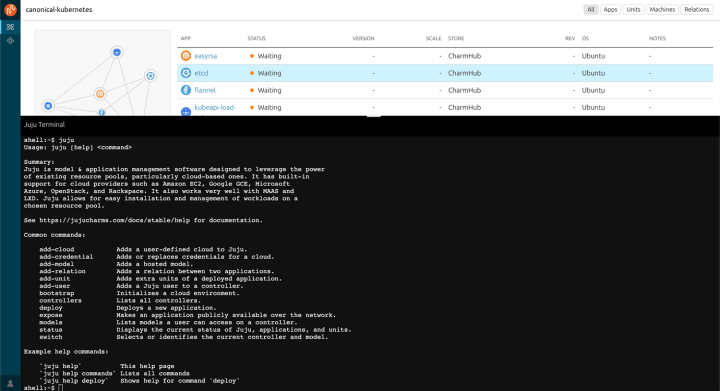This screenshot has width=720, height=391.
Task: Click the Juju logo icon
Action: click(10, 9)
